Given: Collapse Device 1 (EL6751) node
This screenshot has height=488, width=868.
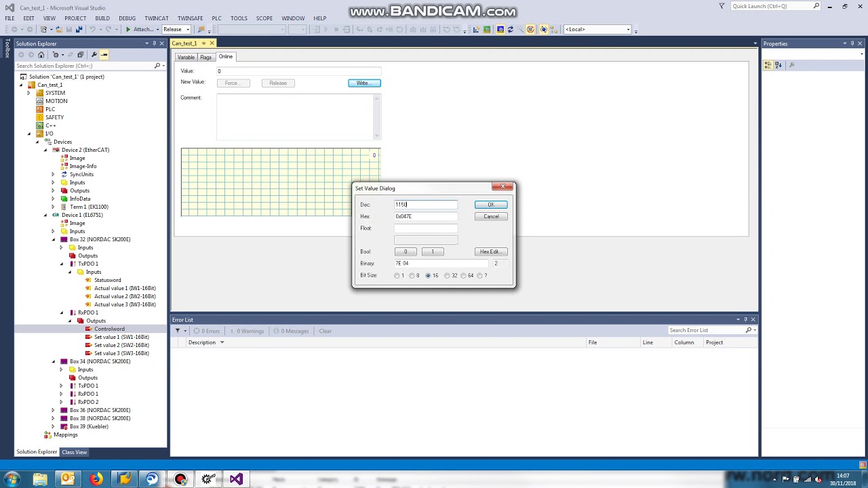Looking at the screenshot, I should pos(45,215).
